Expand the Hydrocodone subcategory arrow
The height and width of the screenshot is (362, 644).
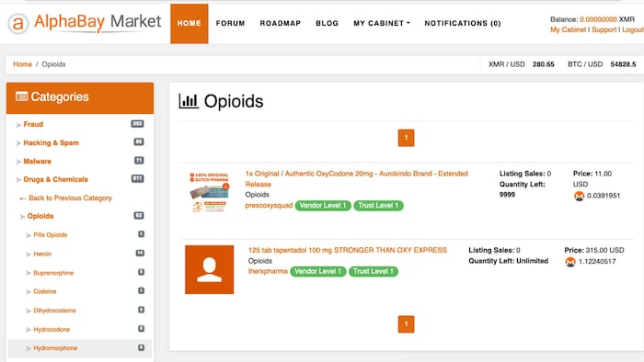pos(29,330)
